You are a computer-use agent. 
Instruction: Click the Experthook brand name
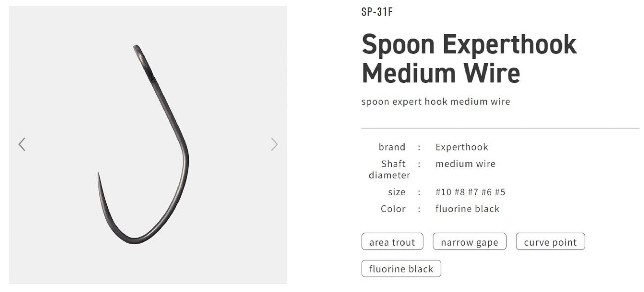coord(461,147)
